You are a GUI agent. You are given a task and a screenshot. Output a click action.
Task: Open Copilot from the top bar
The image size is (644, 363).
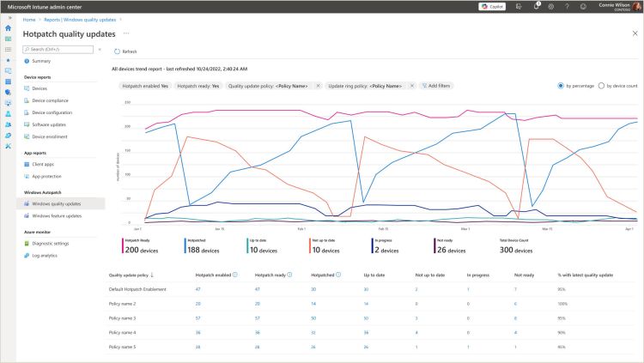(x=493, y=6)
